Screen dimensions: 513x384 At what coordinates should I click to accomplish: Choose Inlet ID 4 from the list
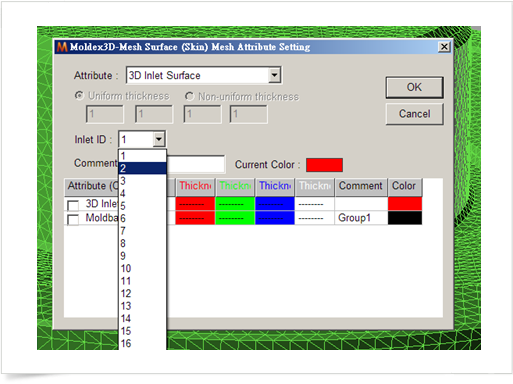pos(142,193)
